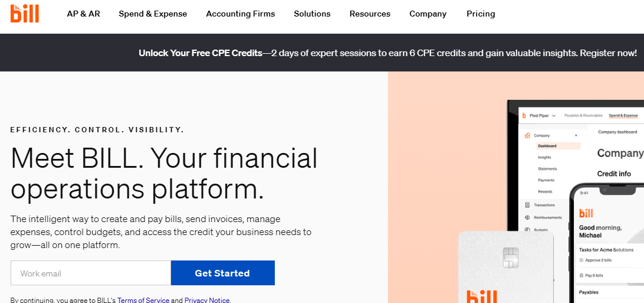Open the AP & AR menu

[x=83, y=14]
